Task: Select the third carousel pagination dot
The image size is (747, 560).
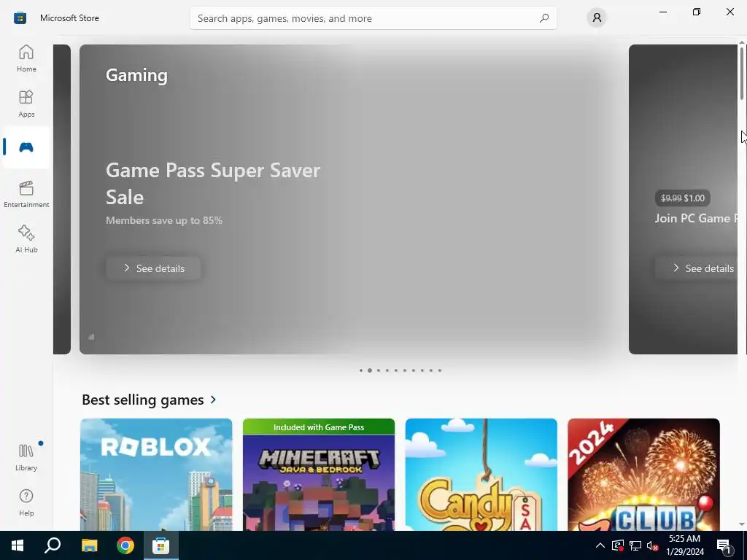Action: point(379,370)
